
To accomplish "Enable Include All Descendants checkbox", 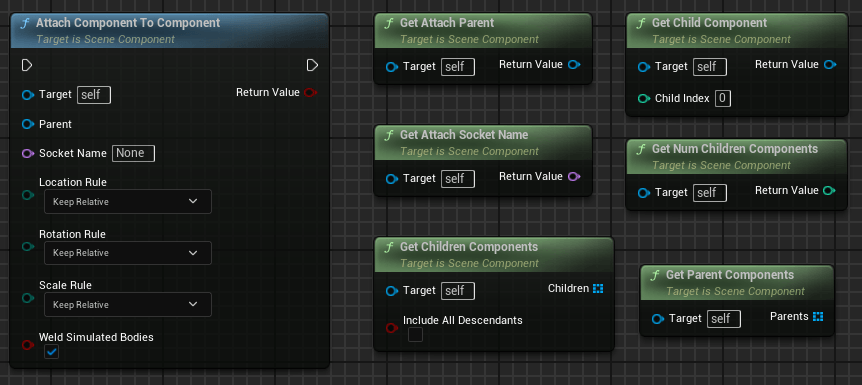I will point(416,334).
